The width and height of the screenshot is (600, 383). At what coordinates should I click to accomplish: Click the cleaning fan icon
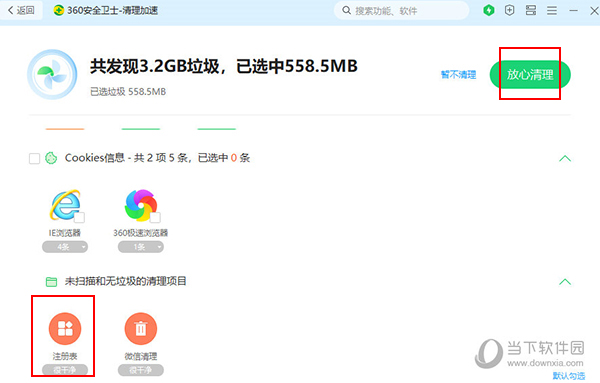tap(52, 75)
